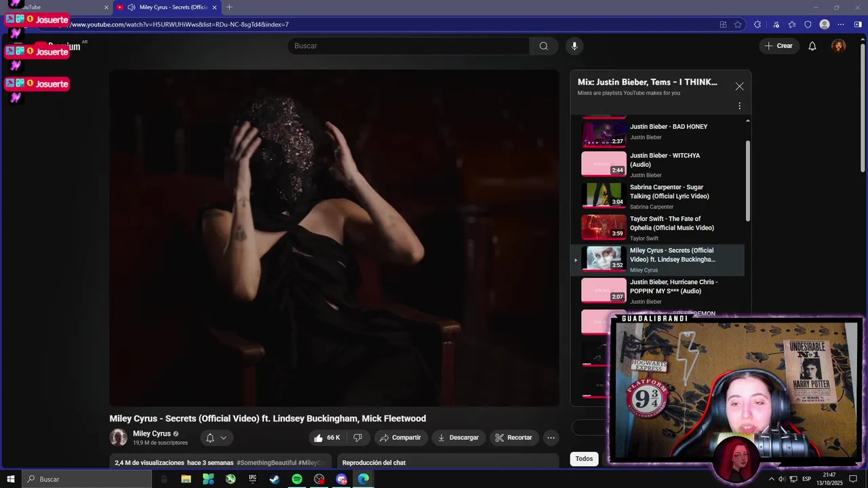Open the Windows Start menu
The width and height of the screenshot is (868, 488).
click(x=11, y=479)
